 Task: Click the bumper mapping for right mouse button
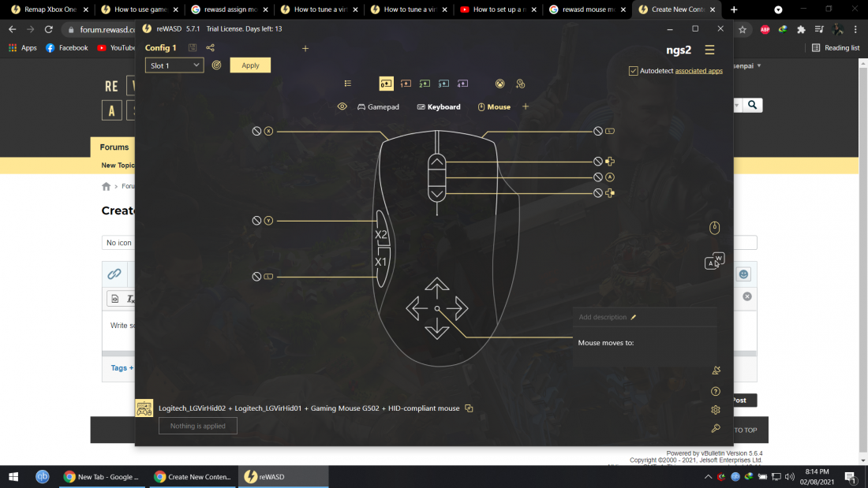pos(610,131)
